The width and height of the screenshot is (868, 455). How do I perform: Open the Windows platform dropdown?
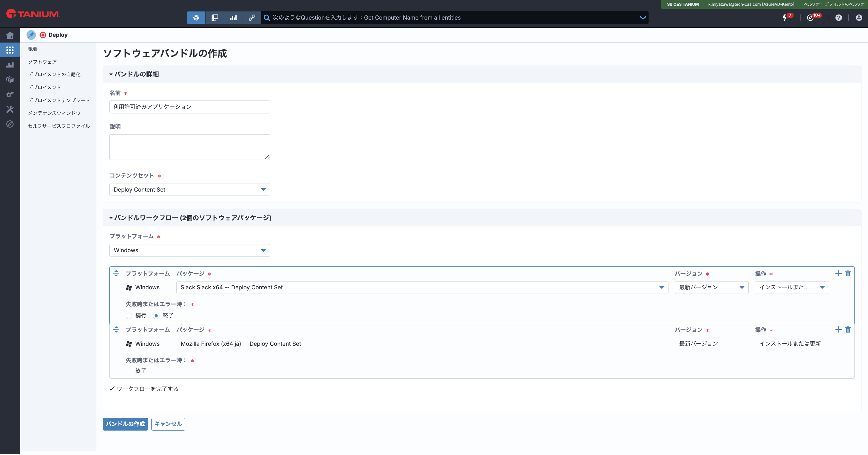189,250
